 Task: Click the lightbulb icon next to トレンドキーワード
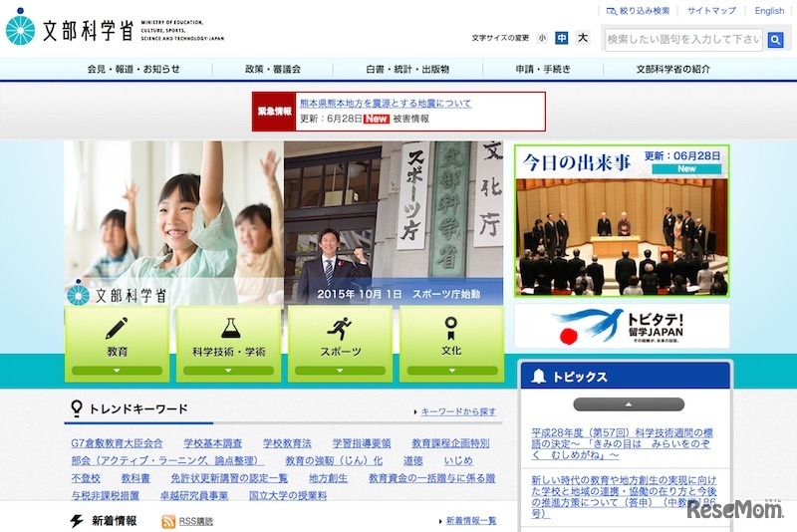tap(77, 408)
